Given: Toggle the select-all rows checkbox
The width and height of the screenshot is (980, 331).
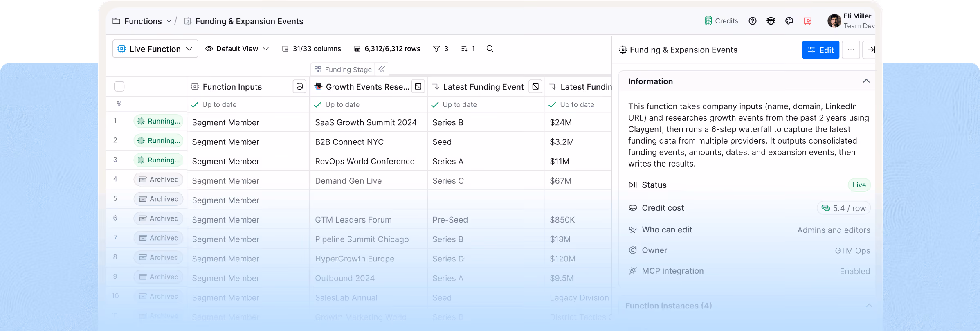Looking at the screenshot, I should 119,86.
